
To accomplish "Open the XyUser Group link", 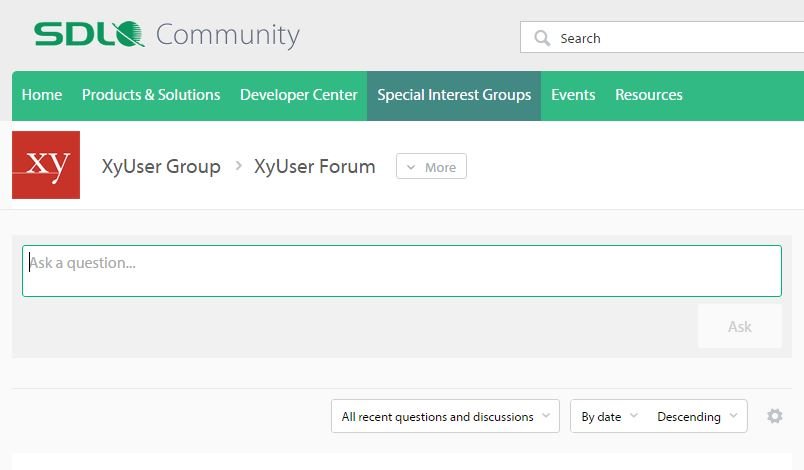I will tap(161, 167).
